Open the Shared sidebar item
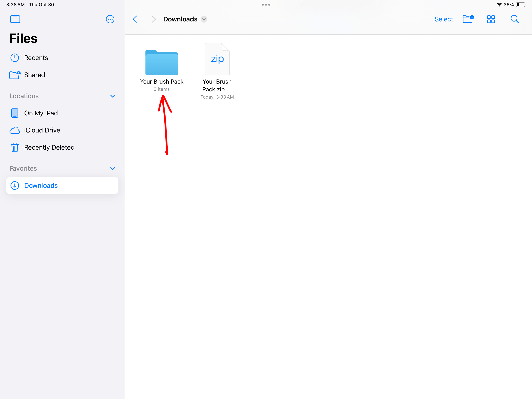 click(x=34, y=75)
